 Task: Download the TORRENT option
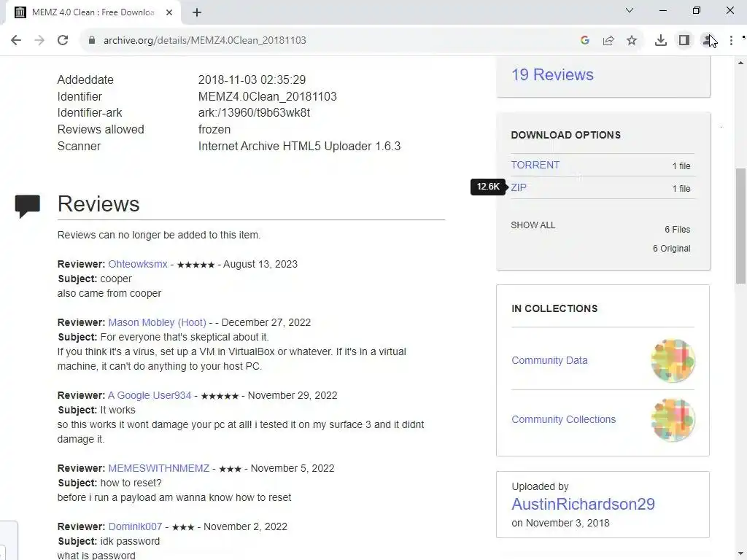pos(535,165)
